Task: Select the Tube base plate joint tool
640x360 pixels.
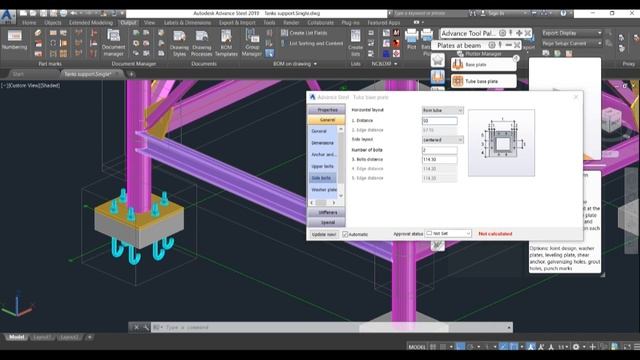Action: pos(484,81)
